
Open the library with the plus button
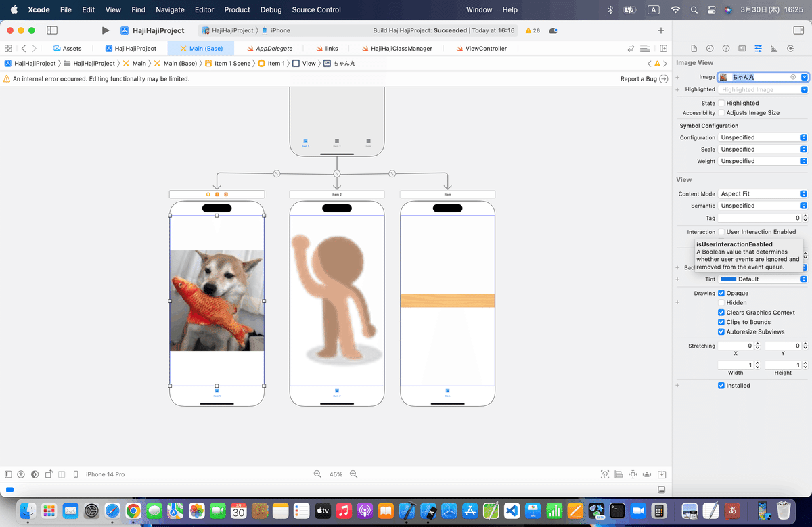pyautogui.click(x=661, y=30)
